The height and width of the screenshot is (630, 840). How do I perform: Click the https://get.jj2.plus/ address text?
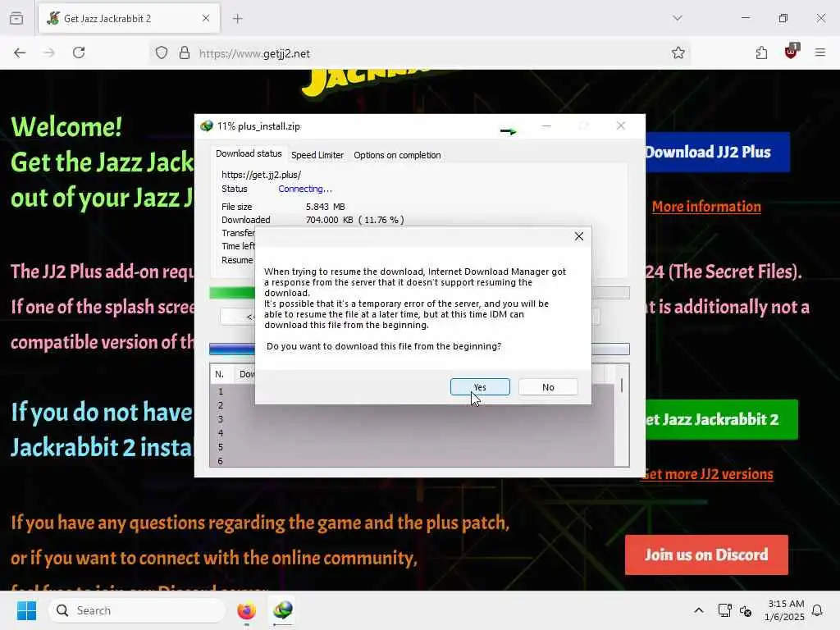point(261,175)
